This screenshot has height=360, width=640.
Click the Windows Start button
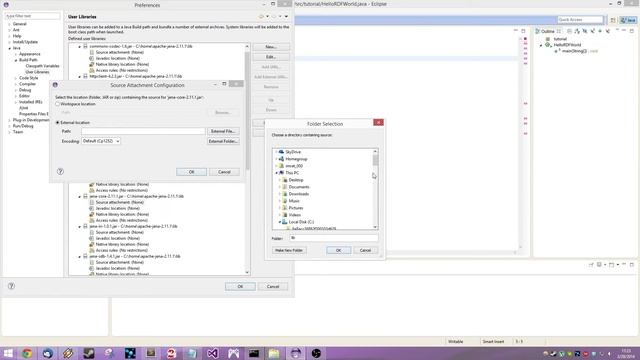tap(8, 353)
